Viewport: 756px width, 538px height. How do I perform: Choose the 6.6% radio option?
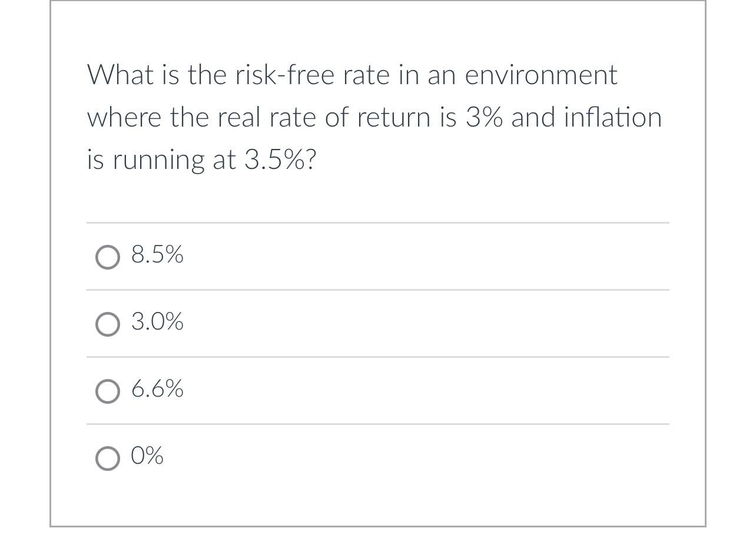(x=107, y=391)
